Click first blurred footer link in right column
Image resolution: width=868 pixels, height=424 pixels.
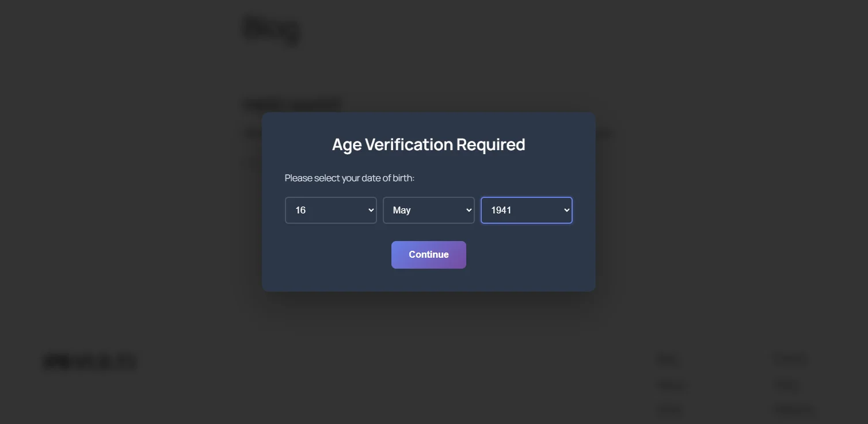pos(789,360)
